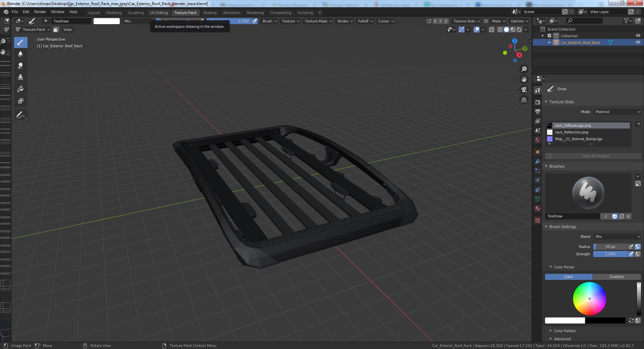Open the Render menu
Image resolution: width=644 pixels, height=349 pixels.
click(40, 12)
